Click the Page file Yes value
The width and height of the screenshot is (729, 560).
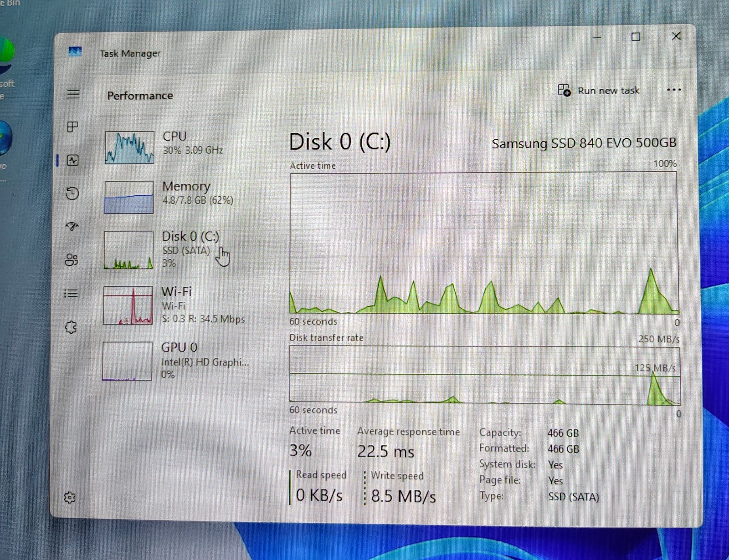pyautogui.click(x=556, y=481)
